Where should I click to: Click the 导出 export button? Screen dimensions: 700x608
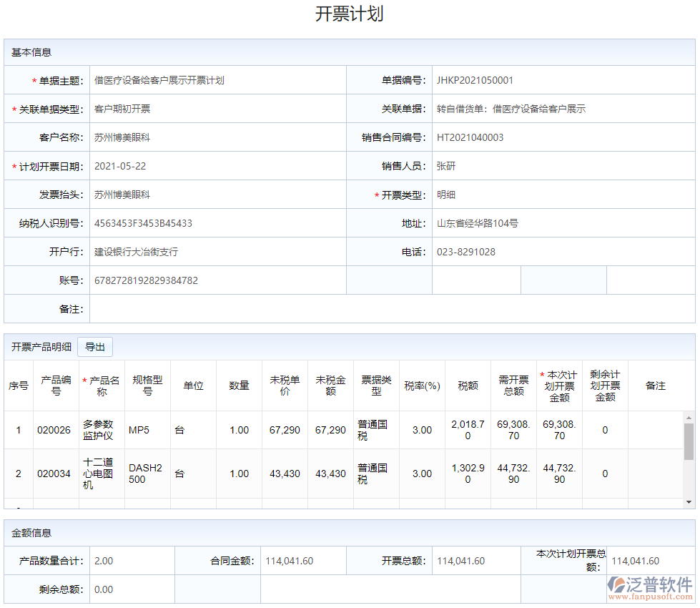point(95,347)
